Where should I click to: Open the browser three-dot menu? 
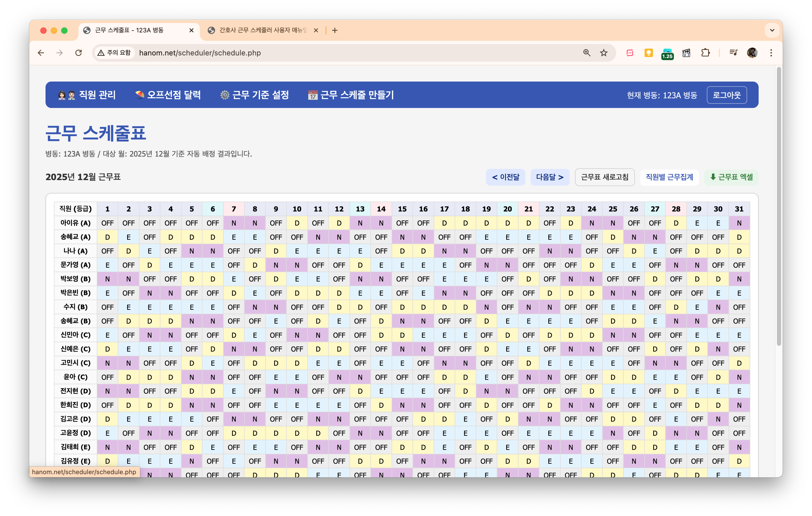tap(771, 53)
